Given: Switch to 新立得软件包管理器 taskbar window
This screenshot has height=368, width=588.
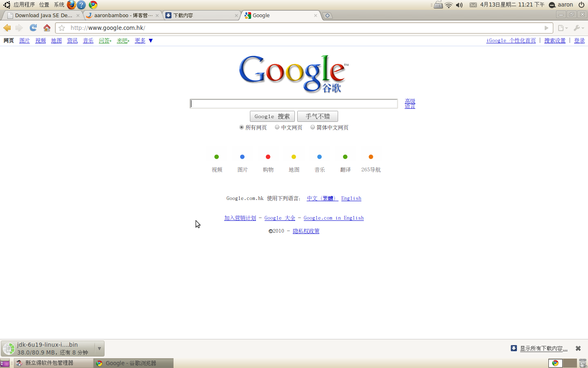Looking at the screenshot, I should click(x=53, y=363).
